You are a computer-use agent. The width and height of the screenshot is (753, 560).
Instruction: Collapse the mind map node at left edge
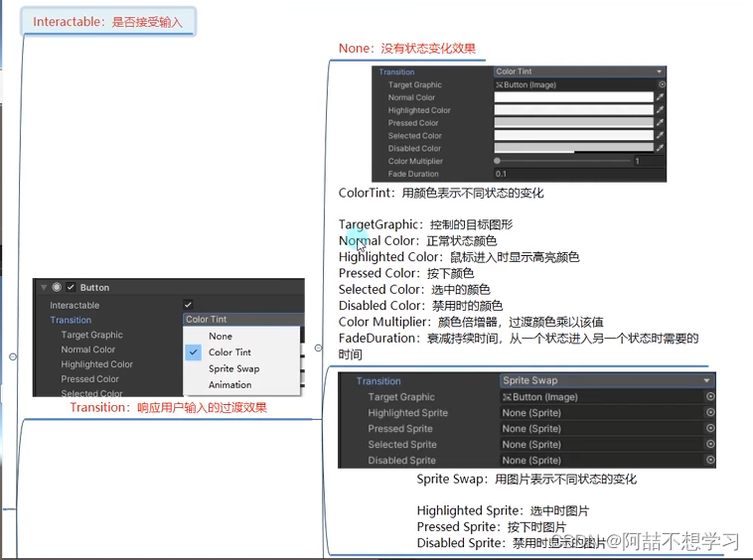coord(13,356)
